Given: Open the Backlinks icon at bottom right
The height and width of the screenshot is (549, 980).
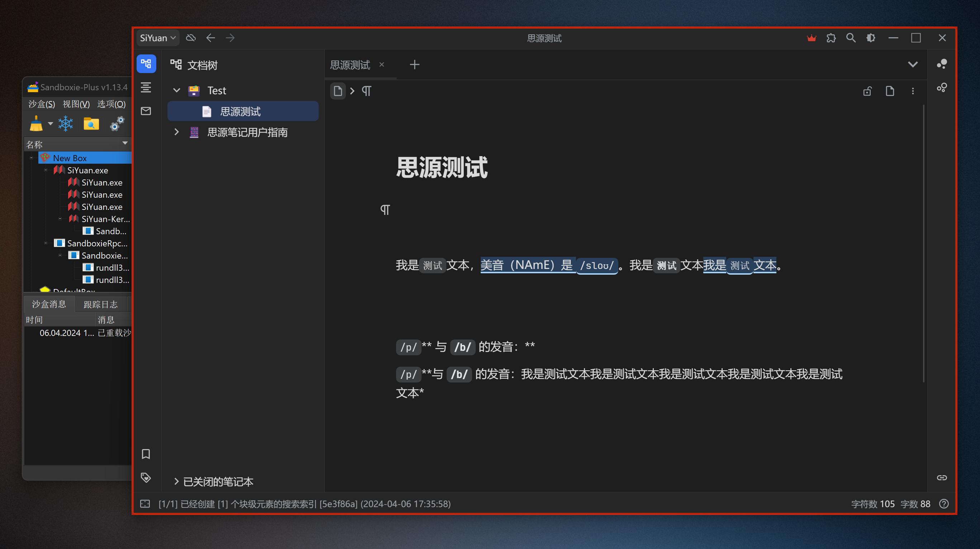Looking at the screenshot, I should [x=942, y=477].
